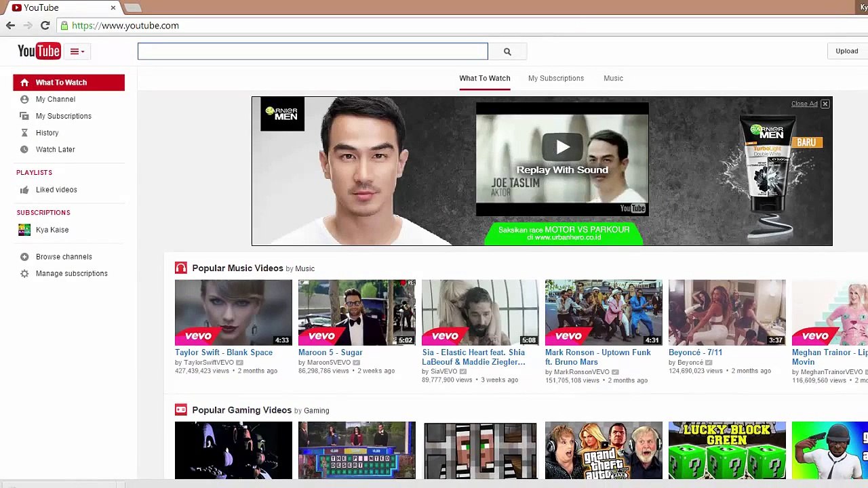Open a new browser tab

coord(133,7)
